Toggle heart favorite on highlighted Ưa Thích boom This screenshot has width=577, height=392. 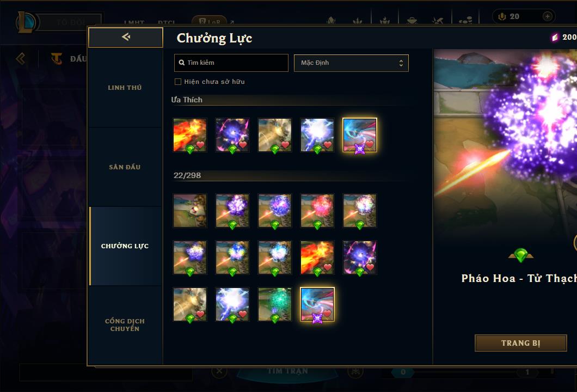[370, 144]
